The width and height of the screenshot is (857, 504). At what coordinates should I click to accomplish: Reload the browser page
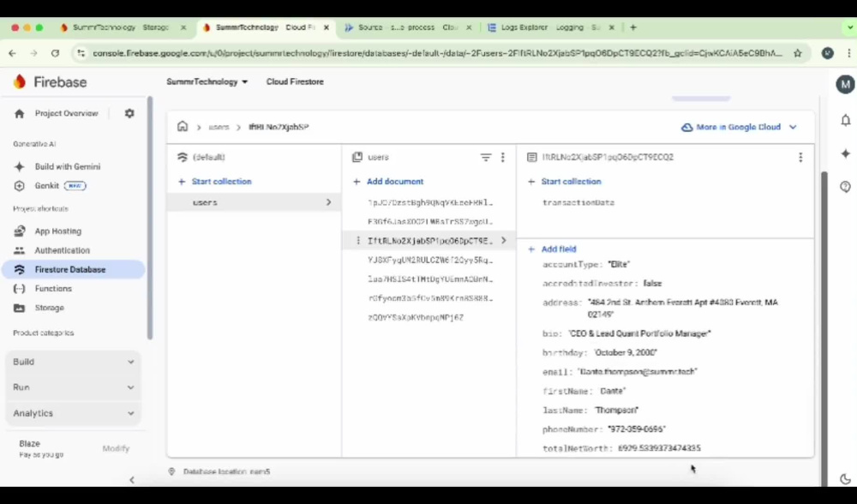(x=55, y=53)
